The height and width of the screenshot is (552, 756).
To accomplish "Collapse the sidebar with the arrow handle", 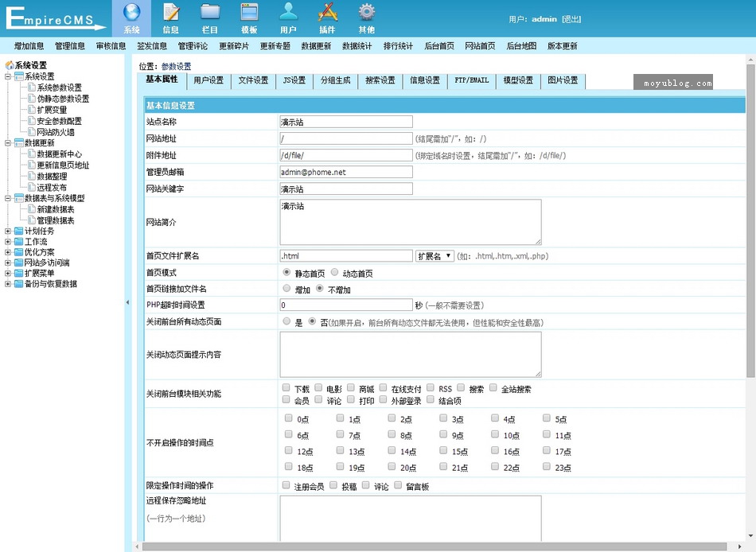I will pos(127,302).
